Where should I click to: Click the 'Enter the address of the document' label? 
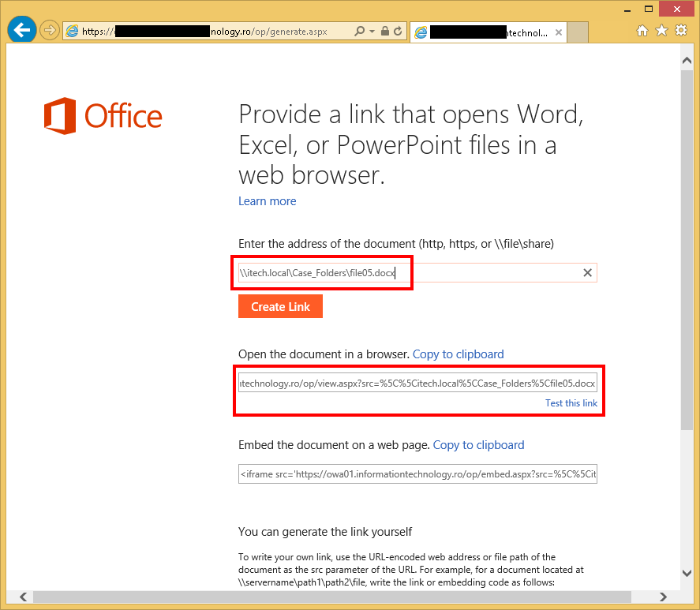tap(396, 244)
